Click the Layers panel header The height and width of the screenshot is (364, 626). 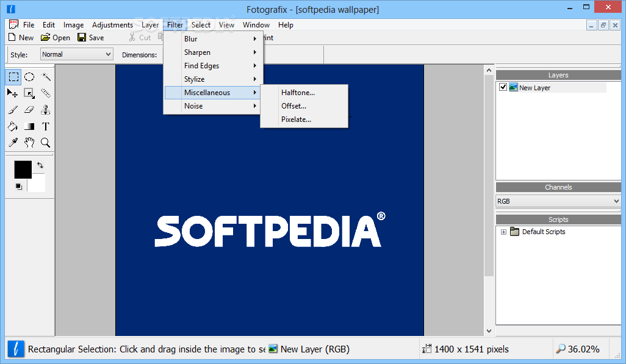tap(558, 75)
